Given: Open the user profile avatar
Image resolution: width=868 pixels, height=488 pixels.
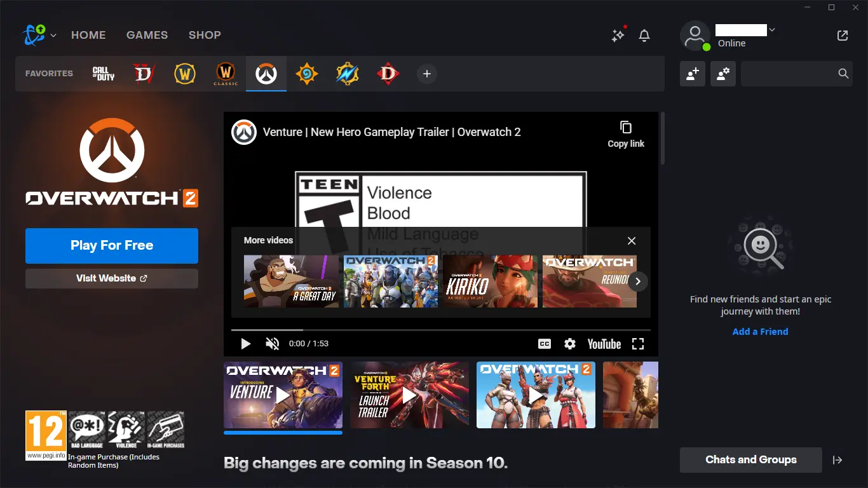Looking at the screenshot, I should (695, 36).
